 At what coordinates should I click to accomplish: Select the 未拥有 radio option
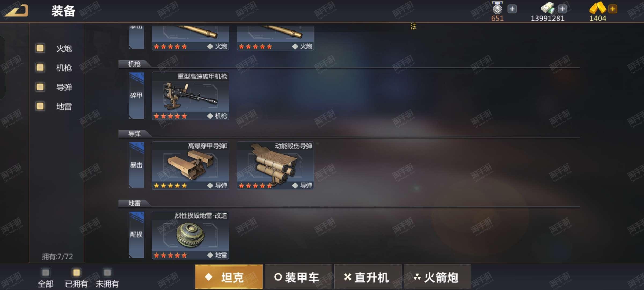coord(107,273)
